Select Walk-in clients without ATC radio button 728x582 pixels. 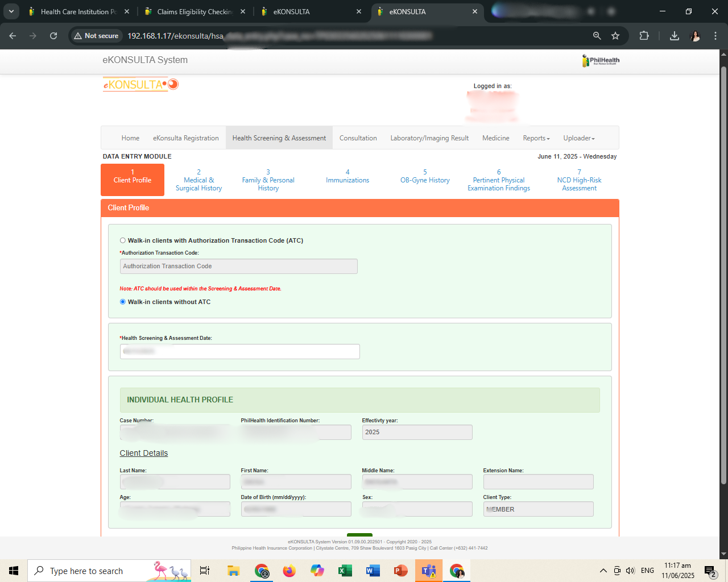(123, 302)
